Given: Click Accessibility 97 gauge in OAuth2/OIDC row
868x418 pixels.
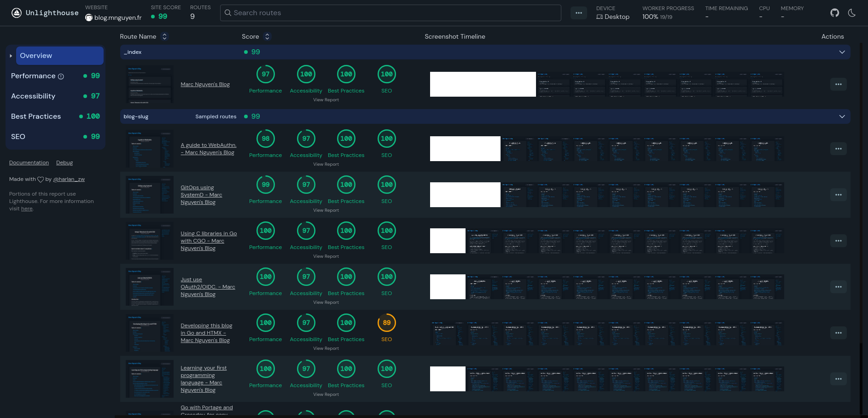Looking at the screenshot, I should click(x=306, y=277).
